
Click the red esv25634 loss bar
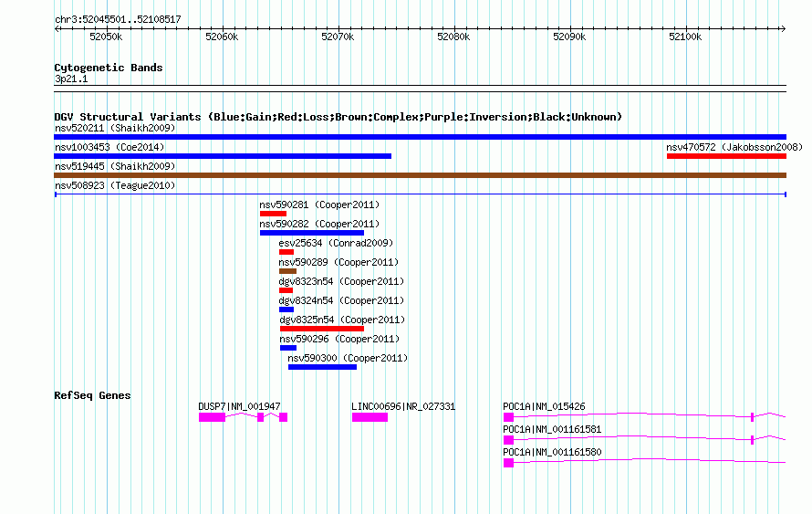(286, 252)
